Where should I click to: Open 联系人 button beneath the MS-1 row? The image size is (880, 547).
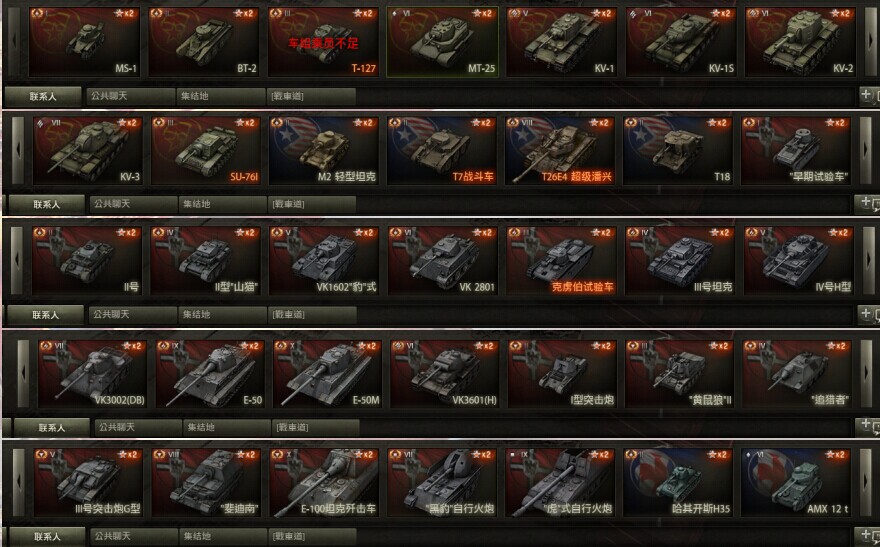click(x=43, y=96)
